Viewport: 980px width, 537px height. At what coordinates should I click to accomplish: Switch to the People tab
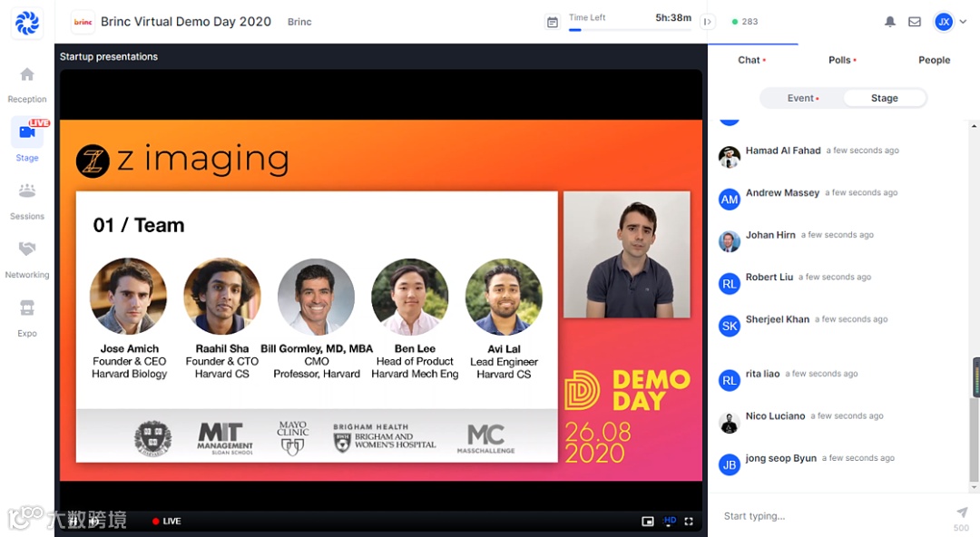pos(935,60)
